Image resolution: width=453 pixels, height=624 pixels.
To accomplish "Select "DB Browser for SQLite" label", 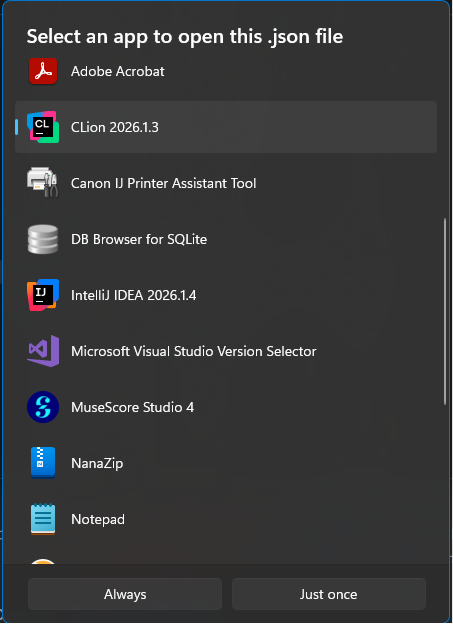I will coord(139,240).
